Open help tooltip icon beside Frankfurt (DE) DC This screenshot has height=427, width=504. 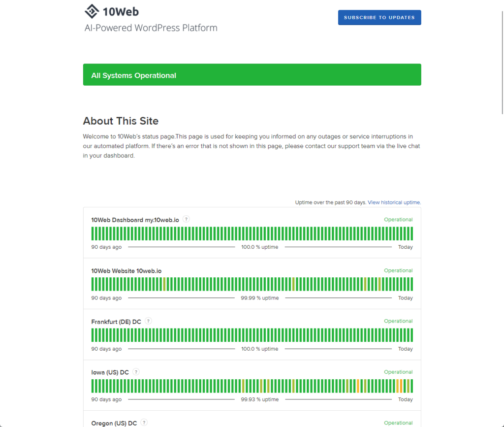[x=148, y=321]
